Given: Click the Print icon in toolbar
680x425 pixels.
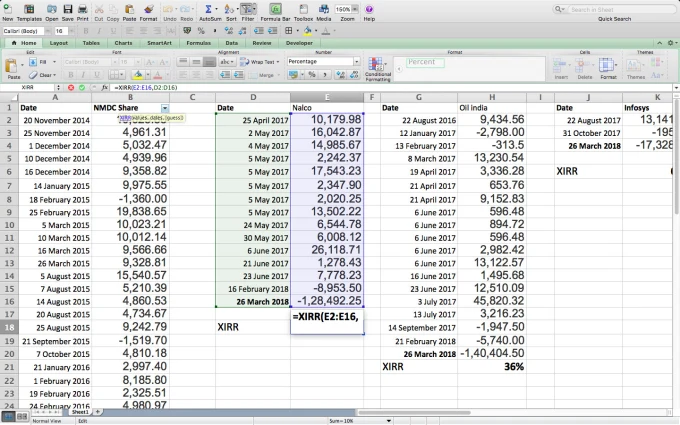Looking at the screenshot, I should (x=82, y=10).
